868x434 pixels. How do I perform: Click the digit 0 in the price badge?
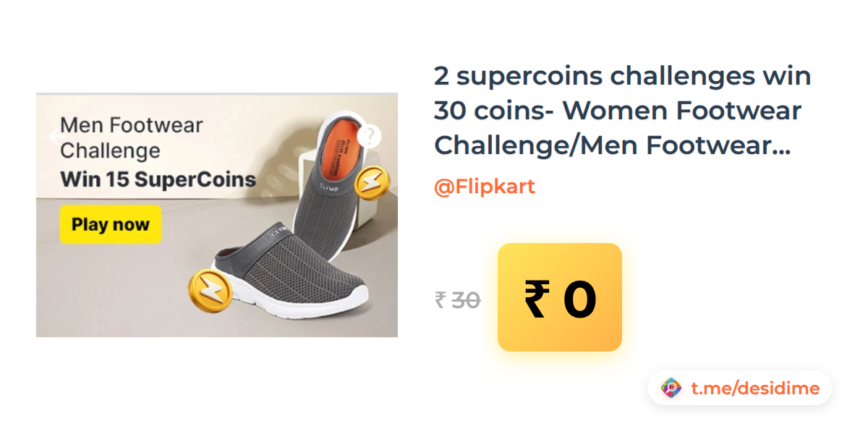point(579,299)
